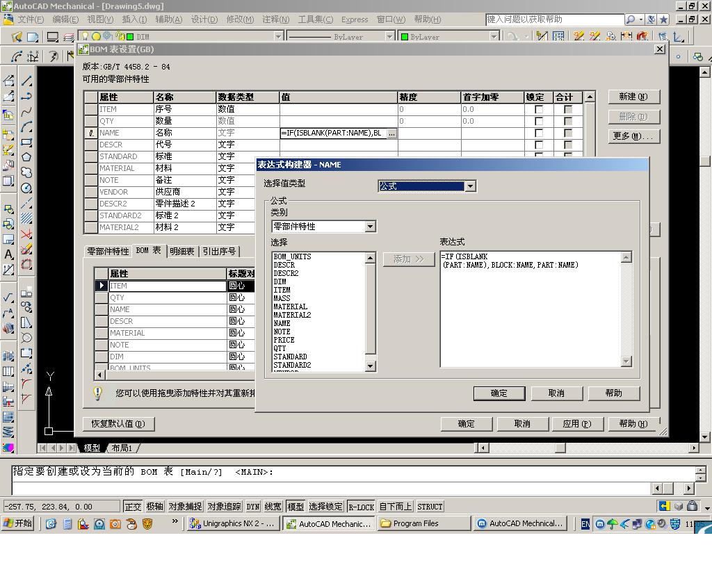
Task: Open the help search dropdown arrow
Action: click(x=640, y=19)
